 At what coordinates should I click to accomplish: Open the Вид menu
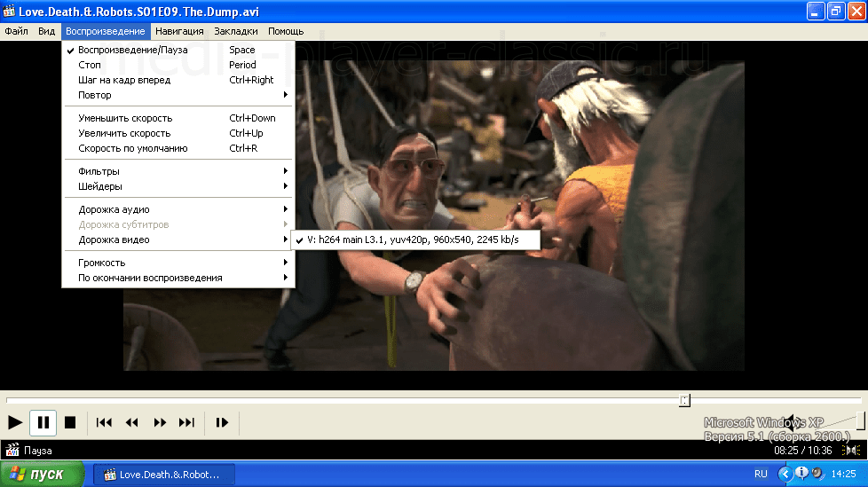click(46, 31)
